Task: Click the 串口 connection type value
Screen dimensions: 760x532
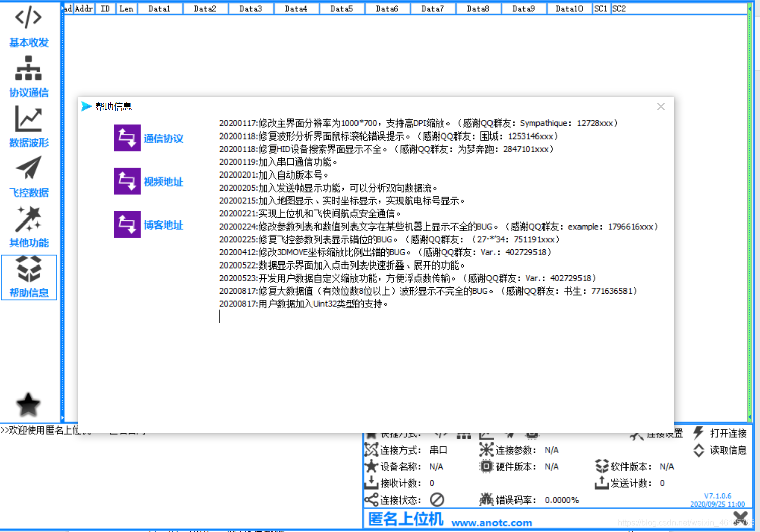Action: [438, 450]
